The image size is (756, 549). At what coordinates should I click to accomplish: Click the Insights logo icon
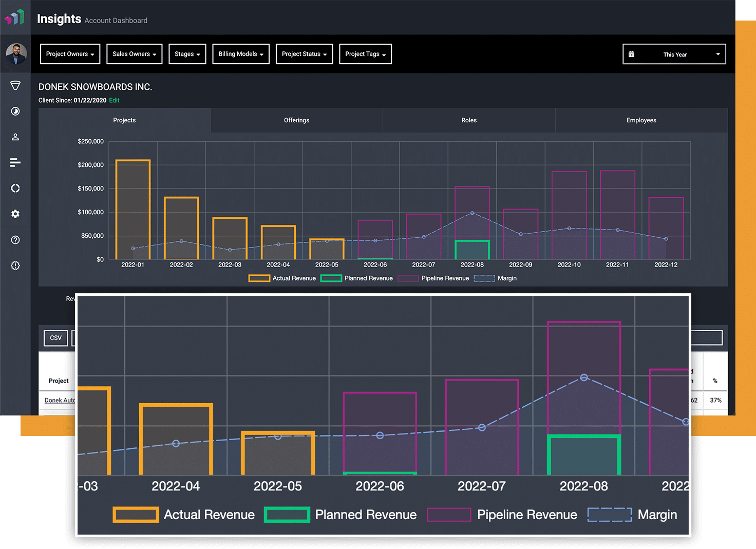click(x=15, y=17)
